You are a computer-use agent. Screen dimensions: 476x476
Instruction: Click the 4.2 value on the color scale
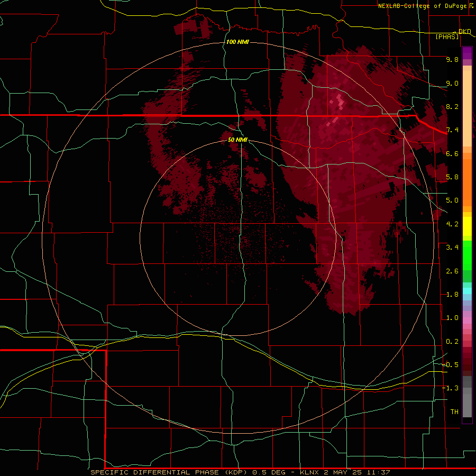(452, 224)
